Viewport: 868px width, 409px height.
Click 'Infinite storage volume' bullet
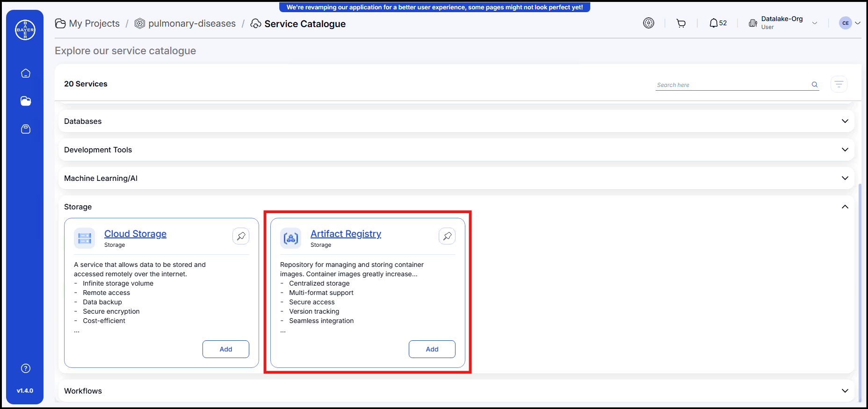click(118, 283)
